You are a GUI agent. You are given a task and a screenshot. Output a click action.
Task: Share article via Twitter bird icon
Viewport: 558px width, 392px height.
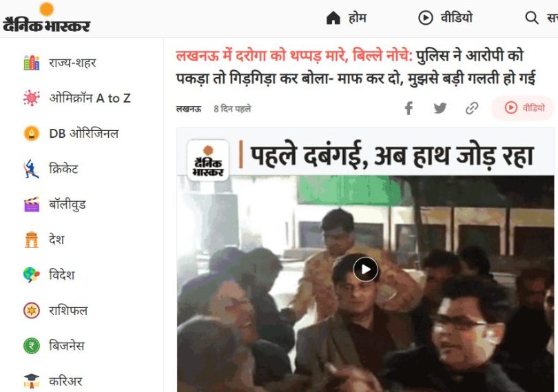440,108
